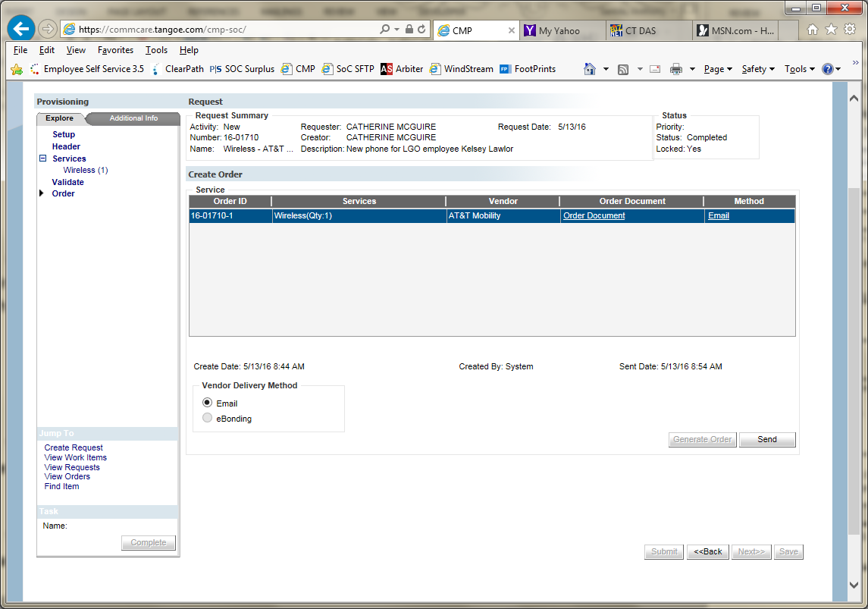
Task: Select the Wireless (1) tree item
Action: click(86, 171)
